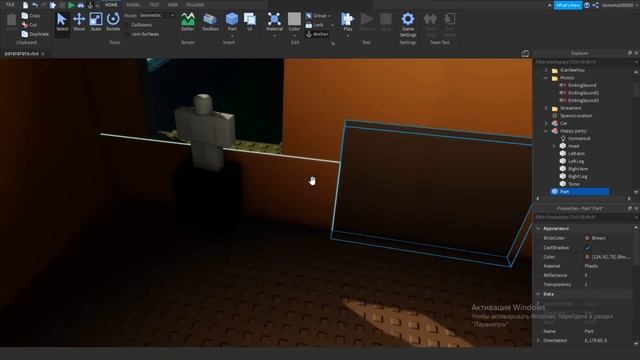Toggle Anchor on selected part
Screen dimensions: 640x360
(317, 34)
